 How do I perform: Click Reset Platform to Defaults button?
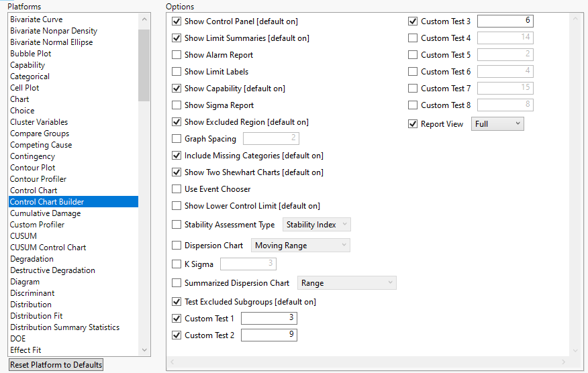point(56,365)
